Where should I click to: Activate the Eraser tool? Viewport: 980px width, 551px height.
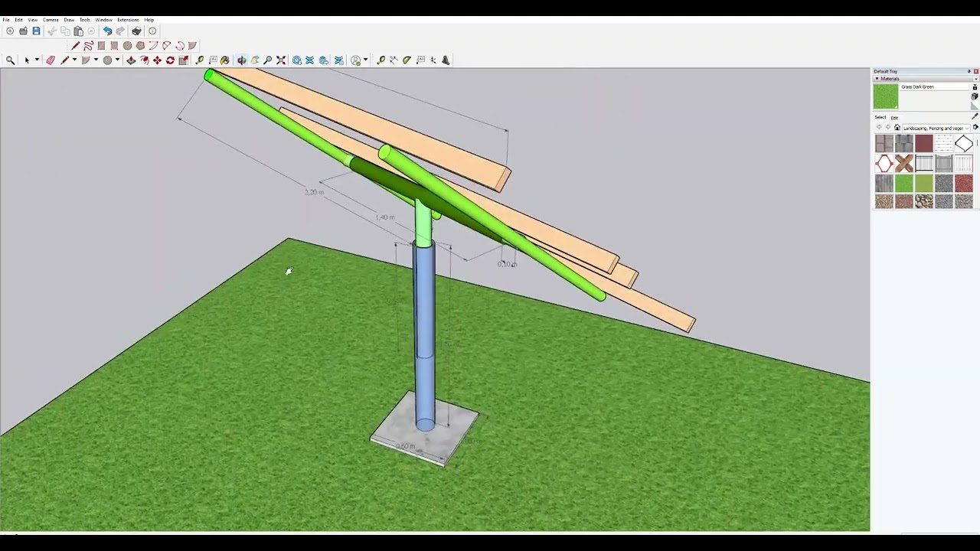tap(51, 60)
